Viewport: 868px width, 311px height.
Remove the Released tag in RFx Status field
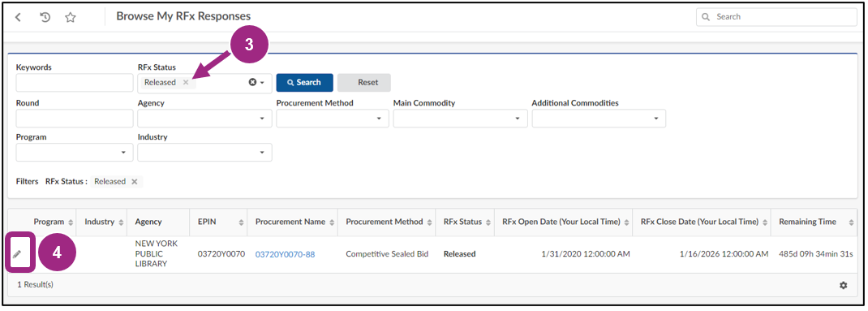coord(186,82)
